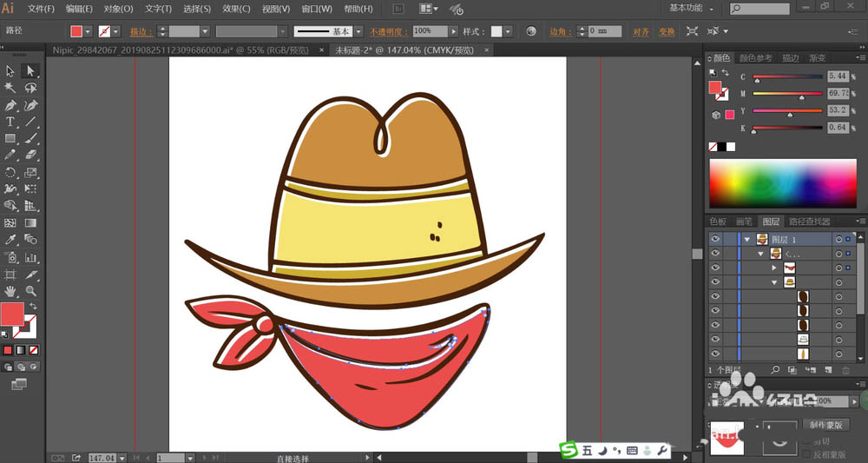
Task: Hide 图层 1 using its eye icon
Action: tap(715, 239)
